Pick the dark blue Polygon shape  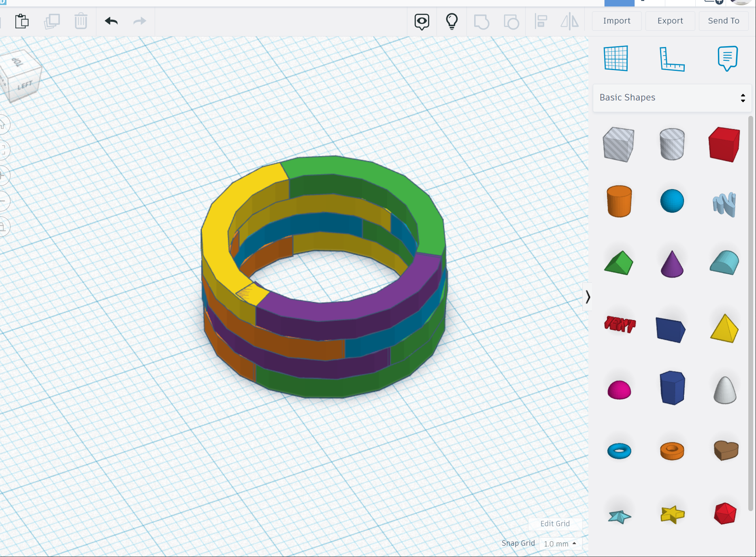pyautogui.click(x=672, y=388)
